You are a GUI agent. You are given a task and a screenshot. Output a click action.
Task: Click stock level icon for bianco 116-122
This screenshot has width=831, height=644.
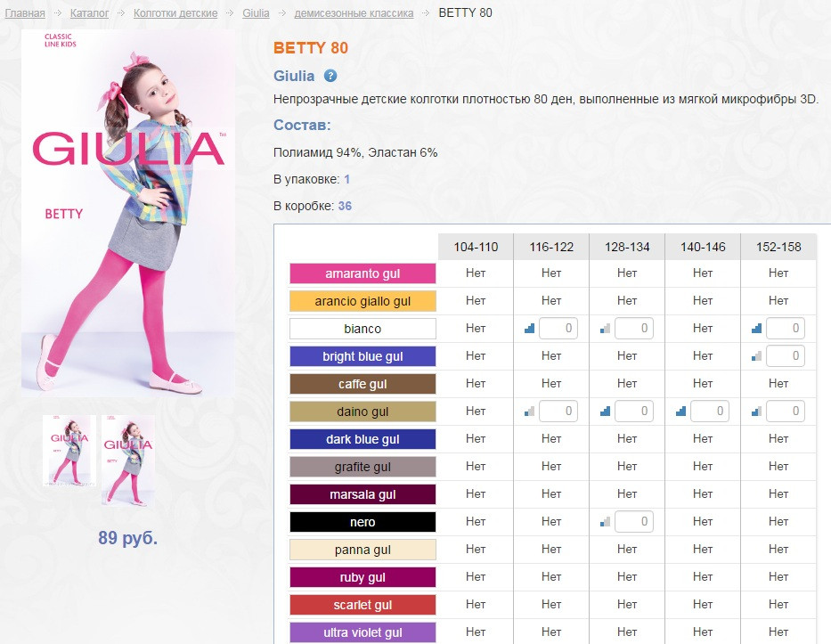click(x=530, y=329)
